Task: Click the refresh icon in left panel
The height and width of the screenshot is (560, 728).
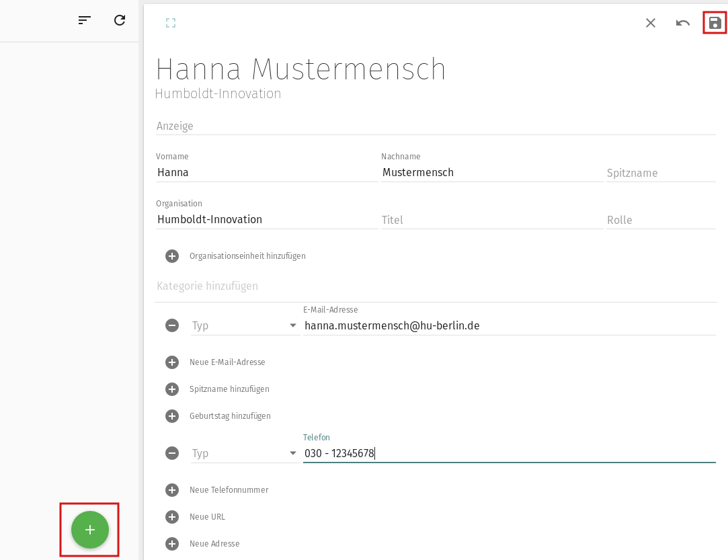Action: tap(120, 20)
